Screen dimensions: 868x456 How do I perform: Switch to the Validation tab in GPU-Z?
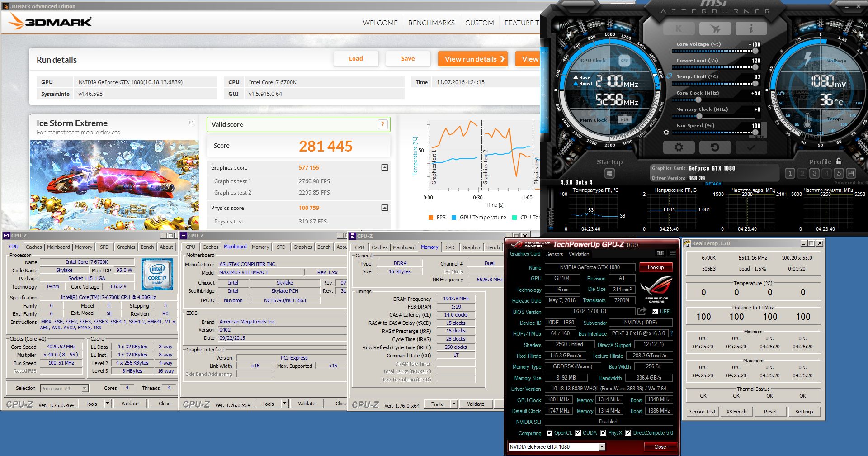pyautogui.click(x=579, y=254)
